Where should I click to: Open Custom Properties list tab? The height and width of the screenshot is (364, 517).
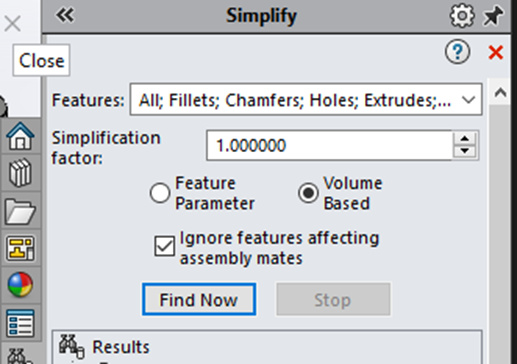tap(20, 323)
